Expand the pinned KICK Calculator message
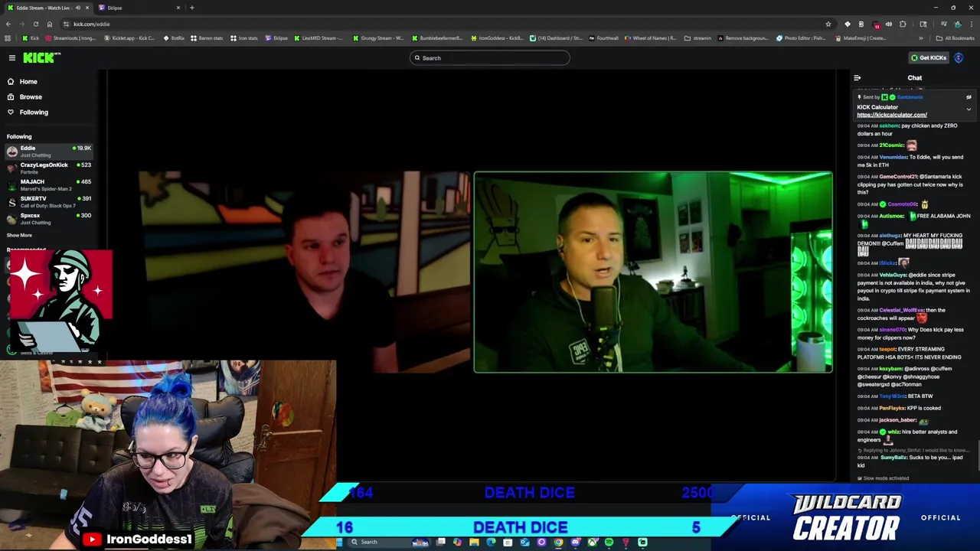 coord(969,109)
